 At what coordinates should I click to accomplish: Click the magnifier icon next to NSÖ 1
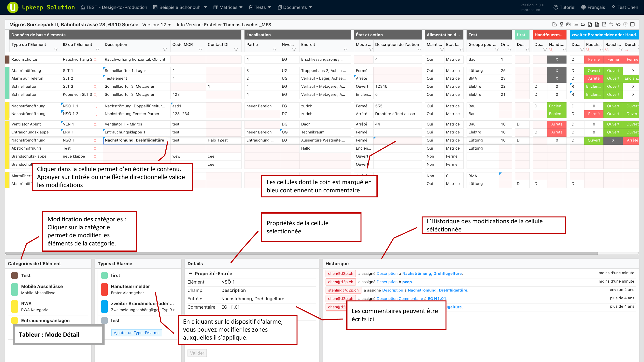[95, 141]
